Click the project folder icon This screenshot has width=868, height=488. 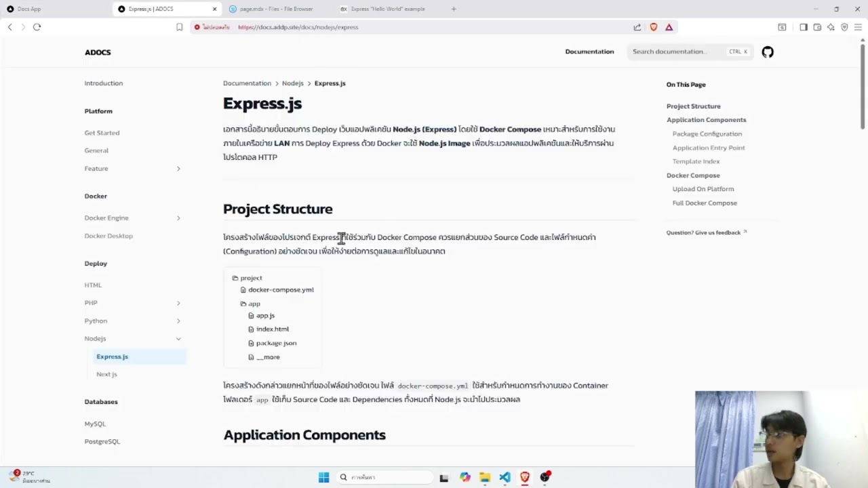235,278
